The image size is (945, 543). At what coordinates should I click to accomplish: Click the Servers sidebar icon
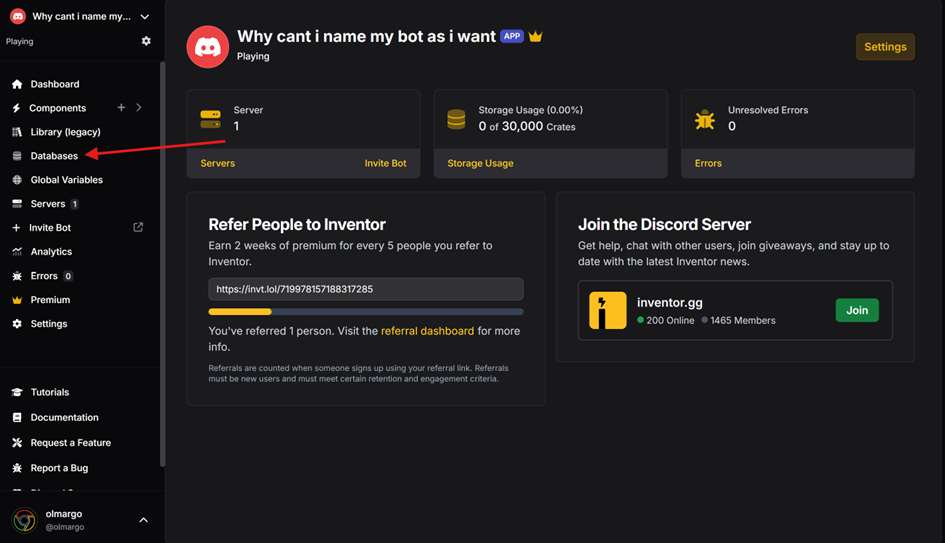[17, 204]
